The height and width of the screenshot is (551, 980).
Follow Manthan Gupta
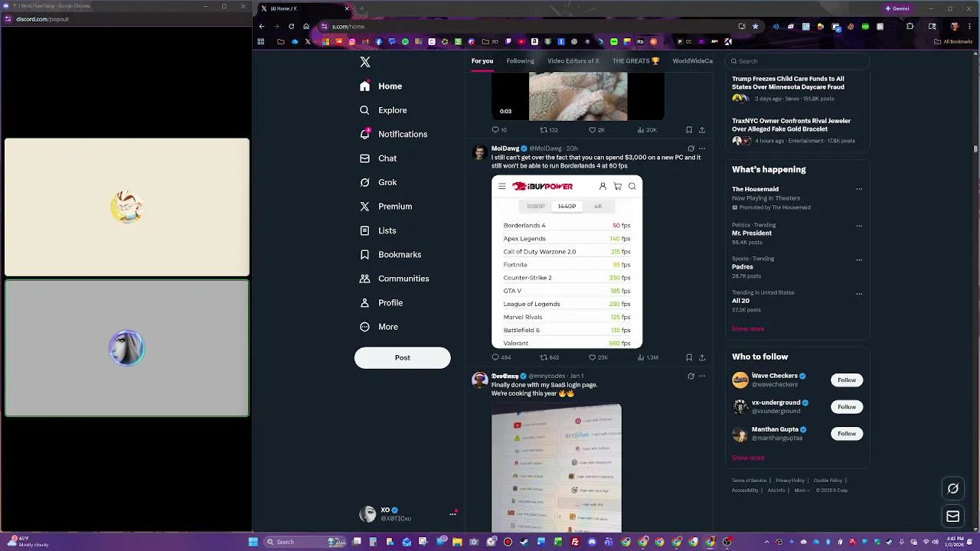pos(846,434)
